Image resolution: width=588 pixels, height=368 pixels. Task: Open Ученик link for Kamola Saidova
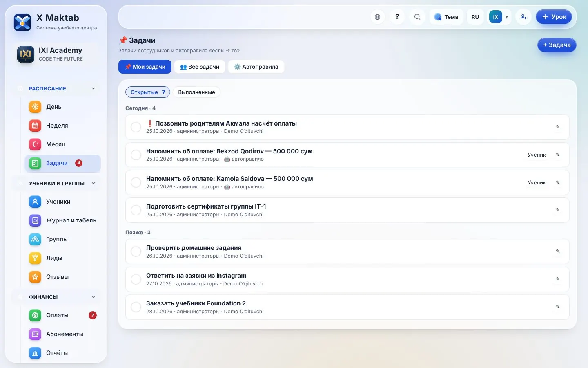537,182
